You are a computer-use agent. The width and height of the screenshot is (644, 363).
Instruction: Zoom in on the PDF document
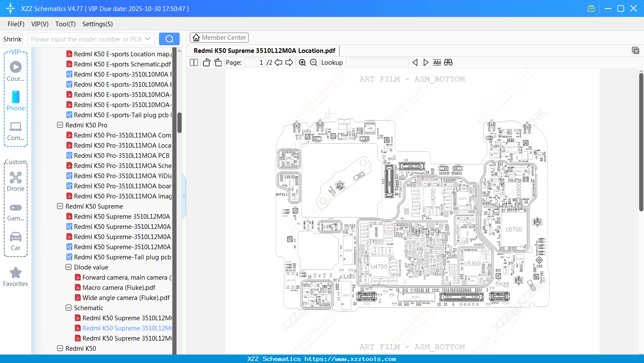[x=302, y=62]
